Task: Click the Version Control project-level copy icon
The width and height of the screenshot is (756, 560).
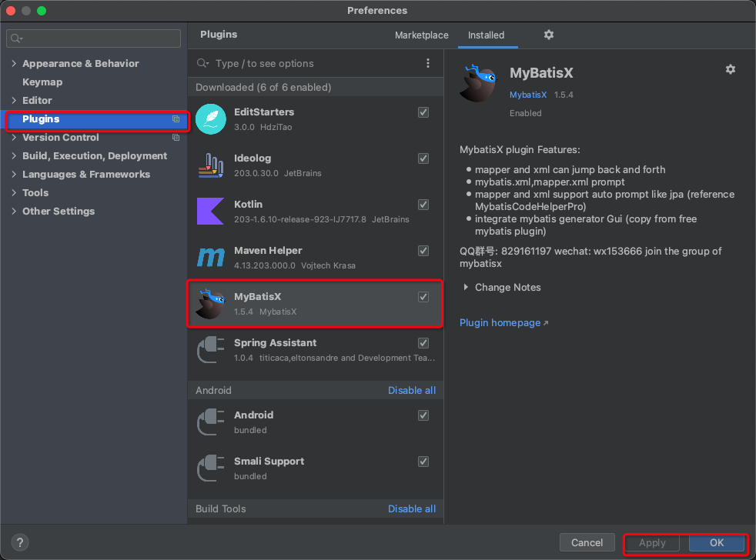Action: [x=176, y=138]
